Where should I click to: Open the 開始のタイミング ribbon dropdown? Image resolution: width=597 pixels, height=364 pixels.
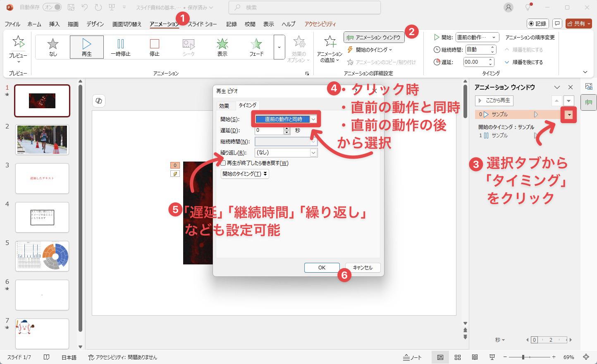point(369,50)
